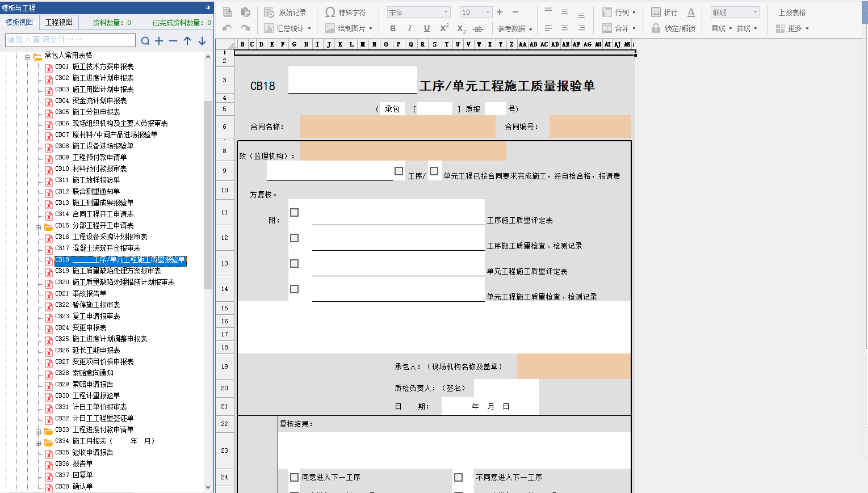Check the 工序施工质量评定表 attachment box
868x493 pixels.
tap(294, 213)
